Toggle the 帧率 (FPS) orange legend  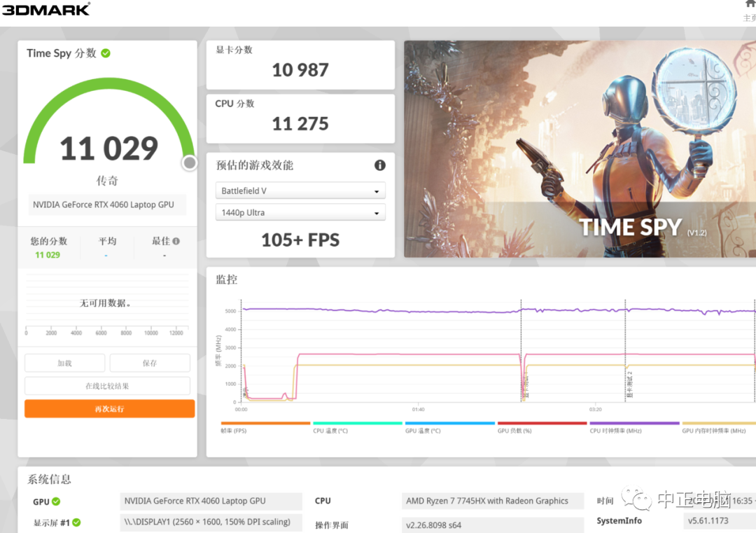[265, 427]
